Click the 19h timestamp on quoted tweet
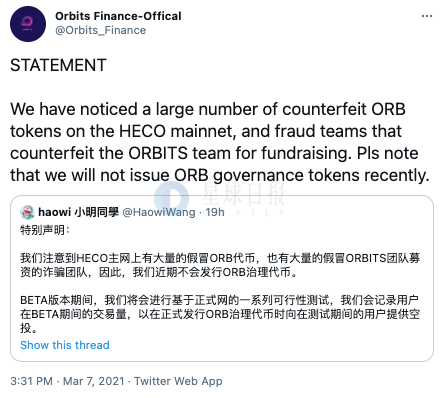 tap(215, 212)
